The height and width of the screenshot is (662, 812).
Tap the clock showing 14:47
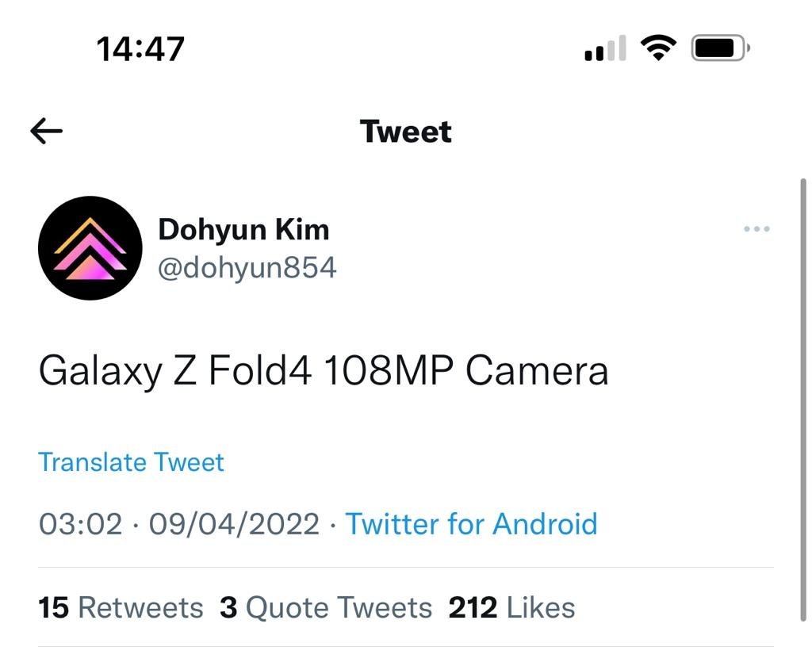pos(140,47)
